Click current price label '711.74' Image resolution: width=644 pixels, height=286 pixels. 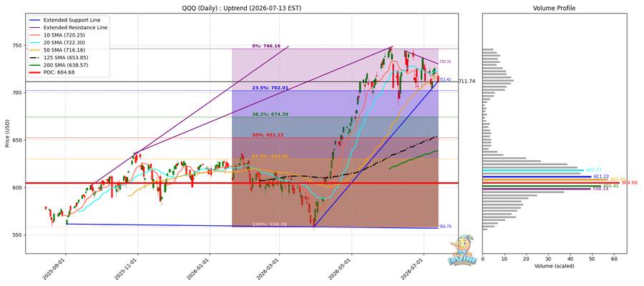click(x=466, y=82)
